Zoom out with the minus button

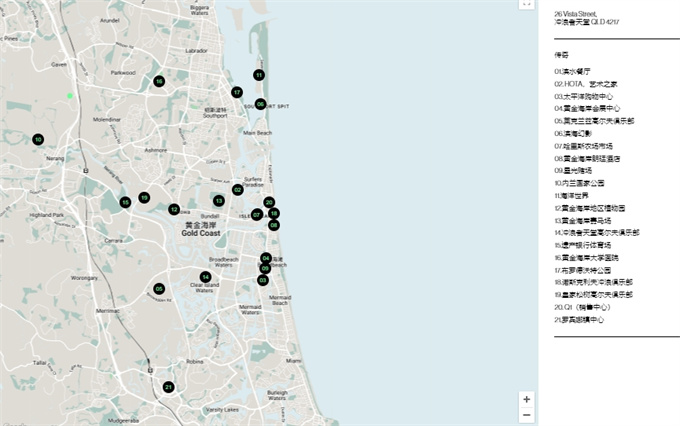click(x=527, y=415)
